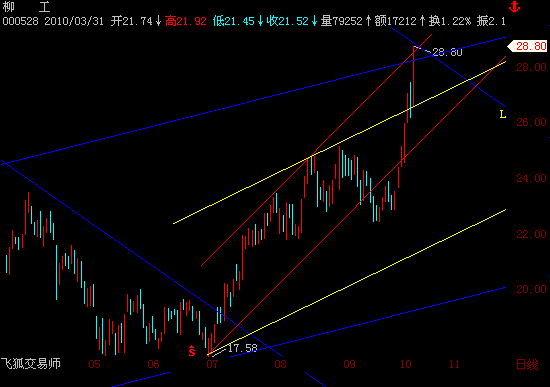The height and width of the screenshot is (387, 550).
Task: Click the 26.00 price axis label
Action: pos(531,122)
